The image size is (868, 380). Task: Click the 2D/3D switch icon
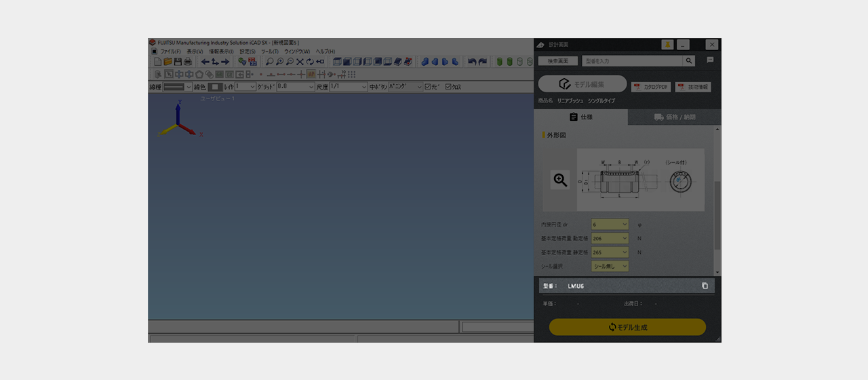252,62
